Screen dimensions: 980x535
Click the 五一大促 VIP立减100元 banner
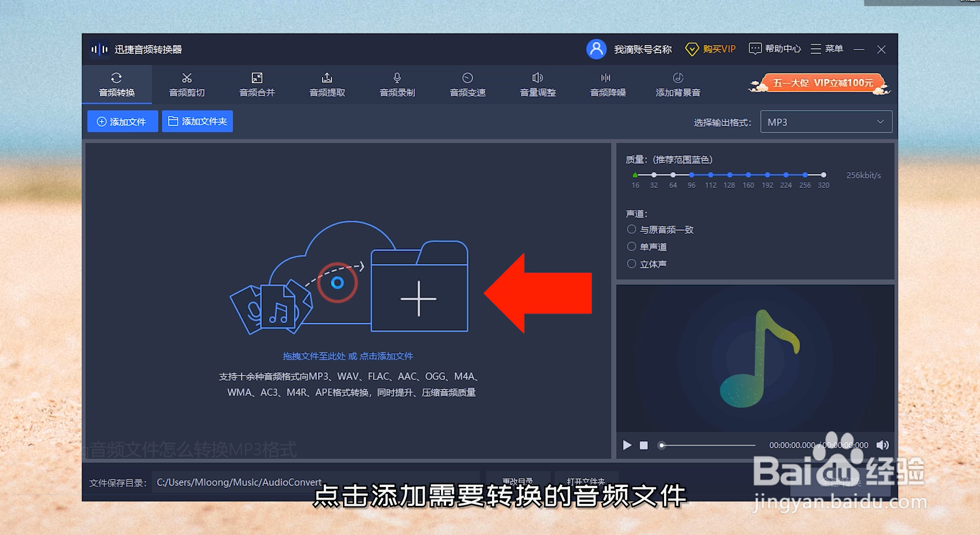tap(820, 84)
